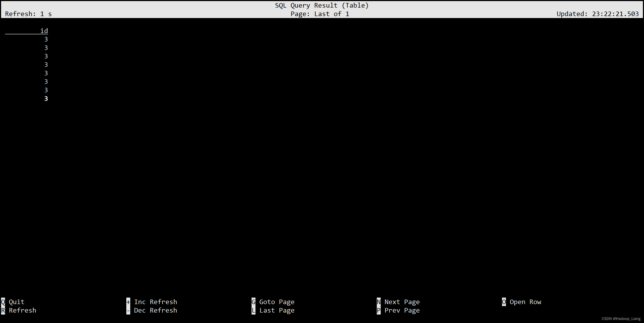Enable auto-refresh with Inc Refresh key
This screenshot has width=644, height=323.
tap(128, 301)
